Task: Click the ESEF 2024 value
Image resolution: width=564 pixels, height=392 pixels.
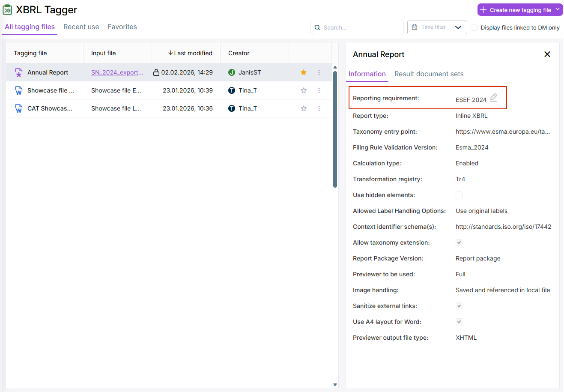Action: click(x=471, y=100)
